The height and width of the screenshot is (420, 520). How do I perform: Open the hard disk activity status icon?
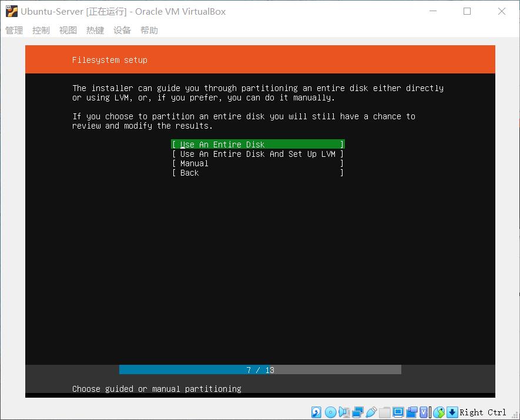coord(316,412)
